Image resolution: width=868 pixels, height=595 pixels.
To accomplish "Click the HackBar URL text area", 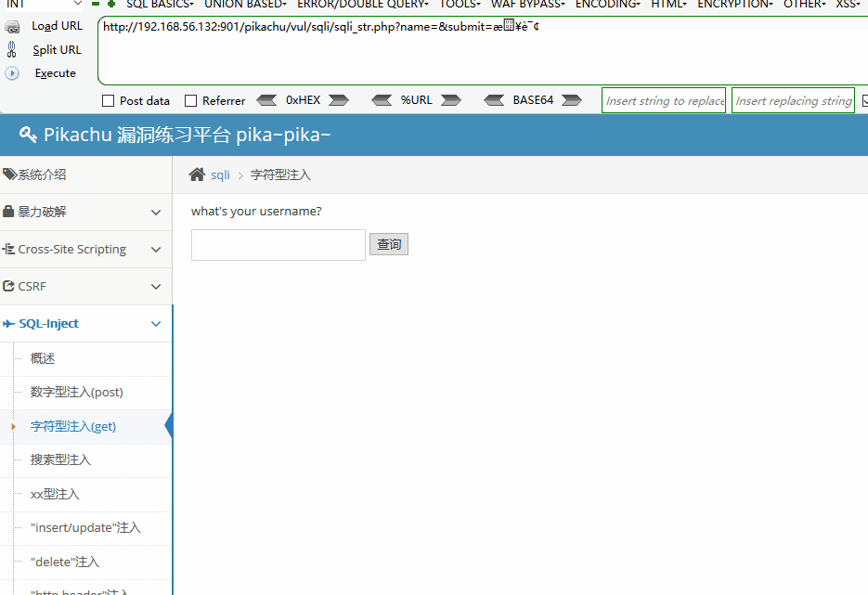I will (x=483, y=50).
